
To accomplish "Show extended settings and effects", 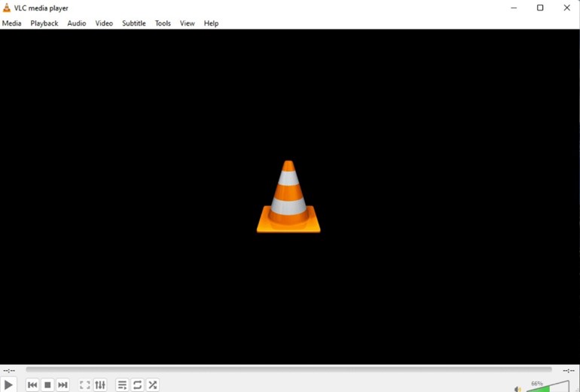I will [100, 385].
